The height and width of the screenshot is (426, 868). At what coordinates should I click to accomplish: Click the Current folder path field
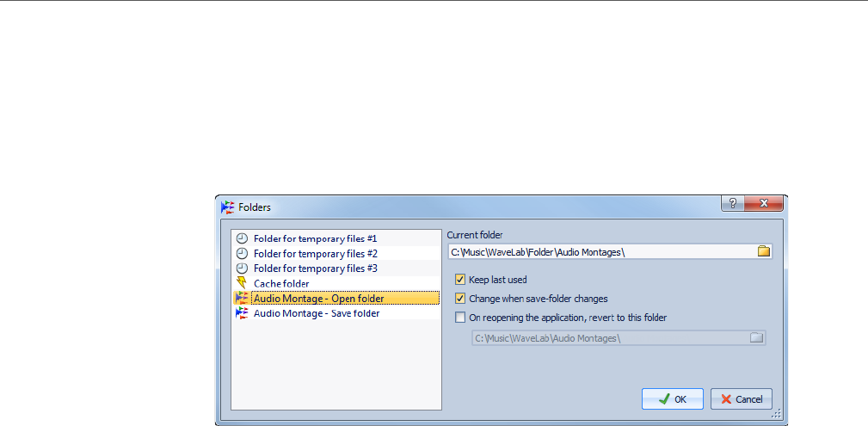(x=600, y=251)
